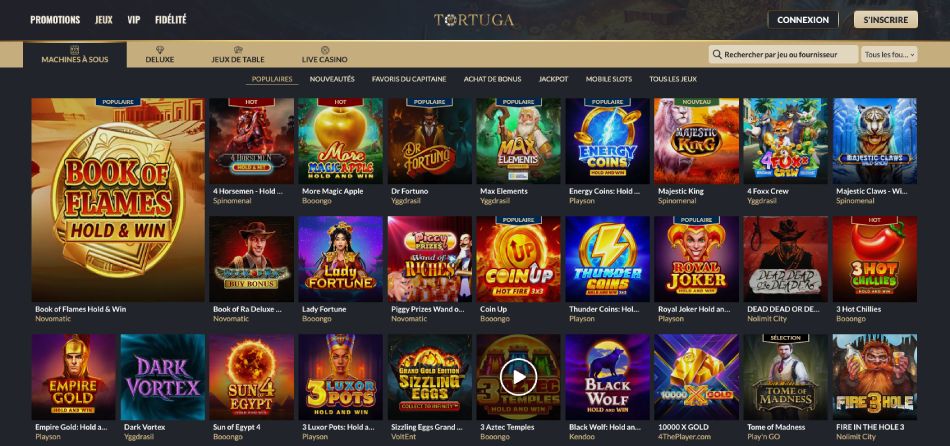Click the cards icon above Jeux de Table

tap(238, 50)
